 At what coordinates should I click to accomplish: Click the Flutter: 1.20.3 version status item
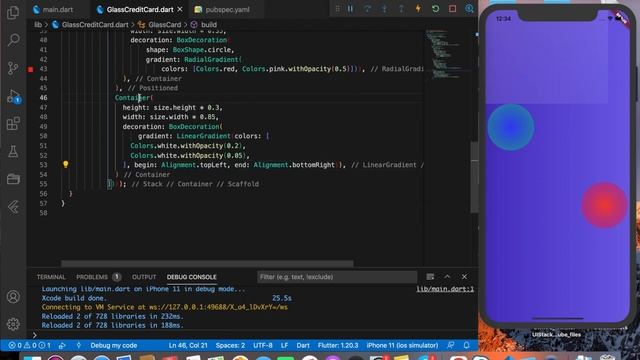pyautogui.click(x=338, y=345)
